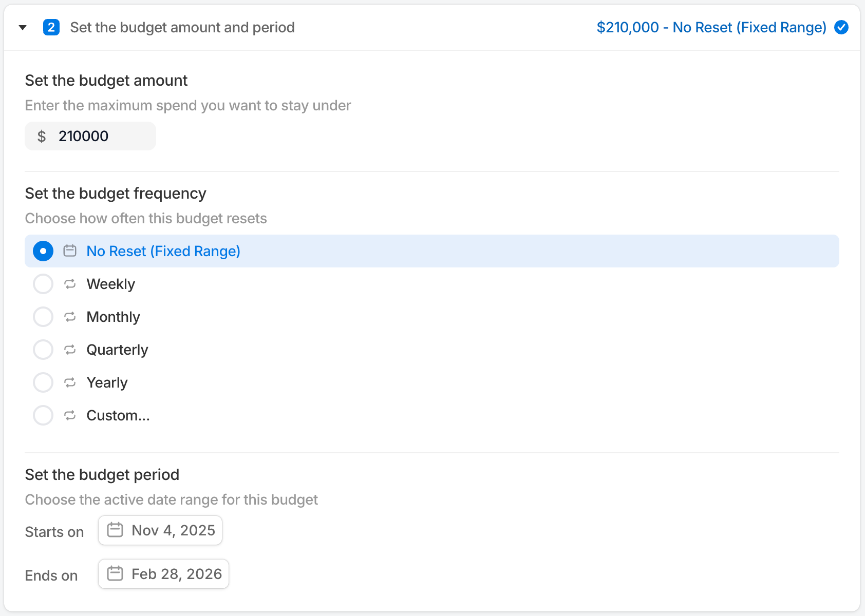Viewport: 865px width, 616px height.
Task: Click the dollar sign in the amount field
Action: (42, 136)
